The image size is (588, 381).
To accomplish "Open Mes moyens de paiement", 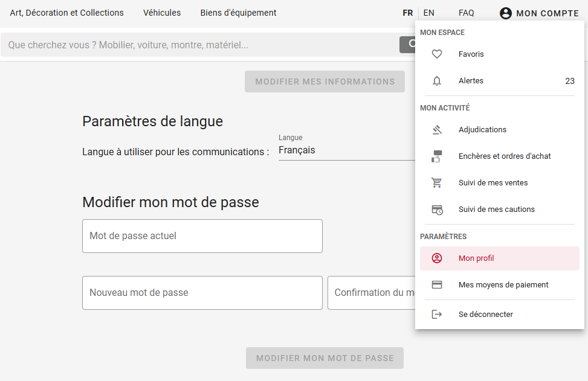I will pyautogui.click(x=500, y=285).
